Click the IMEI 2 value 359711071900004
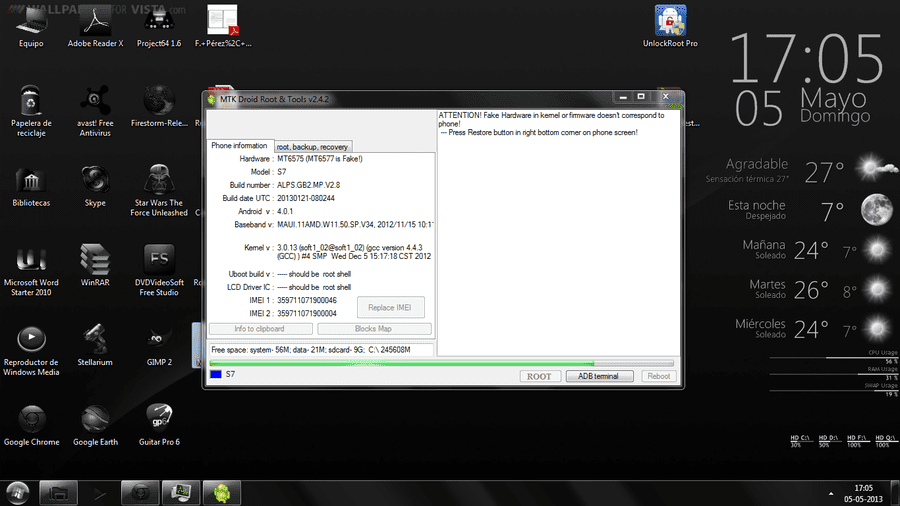The height and width of the screenshot is (506, 900). click(307, 314)
